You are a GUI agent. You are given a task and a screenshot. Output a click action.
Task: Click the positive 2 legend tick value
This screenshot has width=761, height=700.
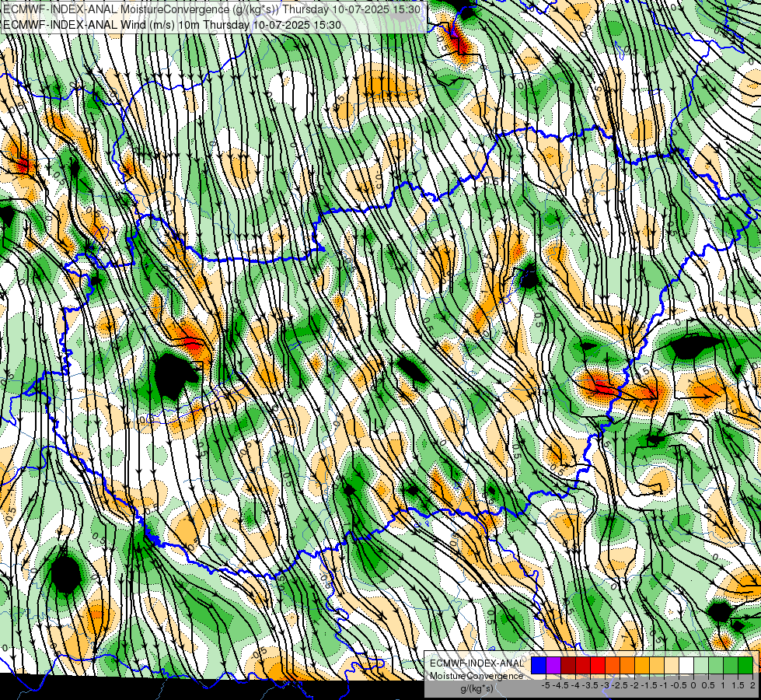pos(752,685)
